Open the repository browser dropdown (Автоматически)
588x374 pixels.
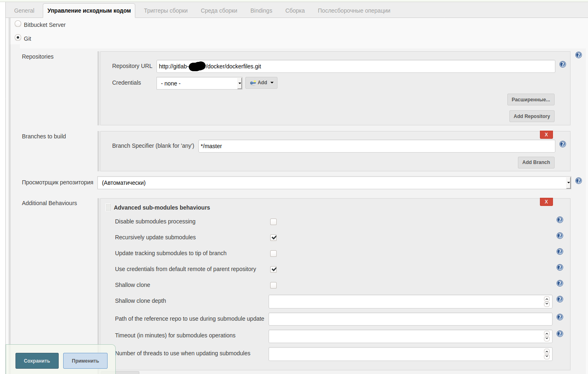tap(334, 183)
